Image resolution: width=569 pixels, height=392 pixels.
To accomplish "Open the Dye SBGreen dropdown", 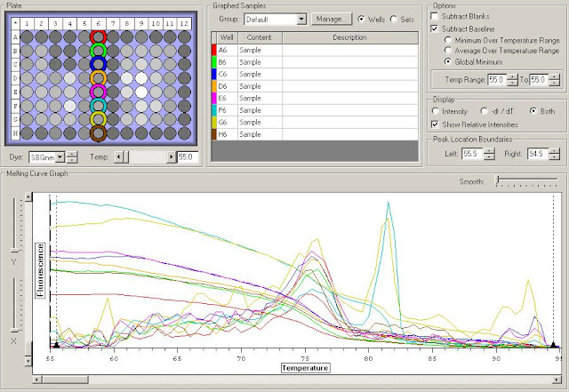I will (60, 157).
